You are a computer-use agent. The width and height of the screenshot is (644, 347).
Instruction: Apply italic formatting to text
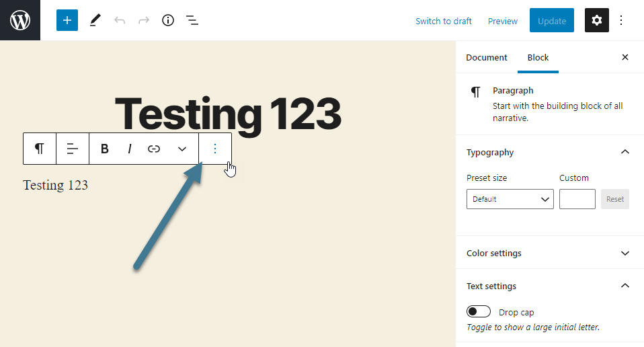[130, 149]
